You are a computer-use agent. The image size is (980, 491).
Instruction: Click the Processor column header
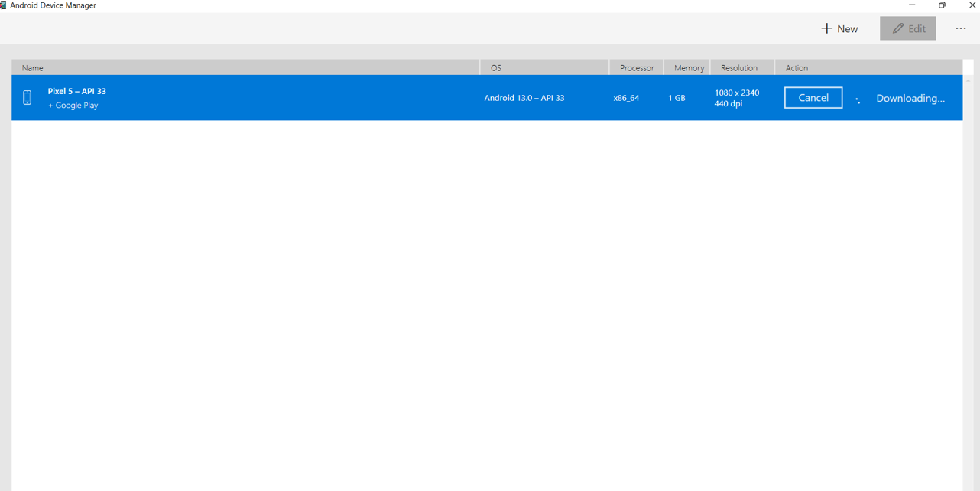637,68
